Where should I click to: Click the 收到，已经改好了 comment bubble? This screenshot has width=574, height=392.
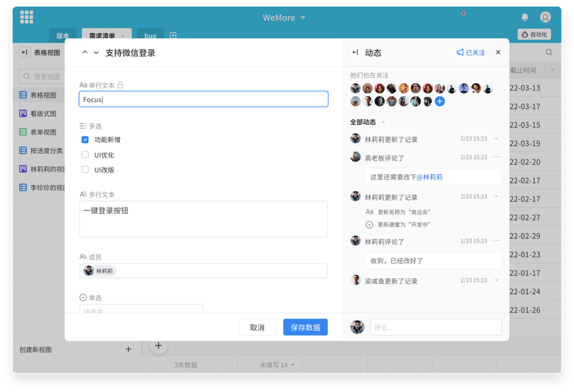(x=433, y=260)
